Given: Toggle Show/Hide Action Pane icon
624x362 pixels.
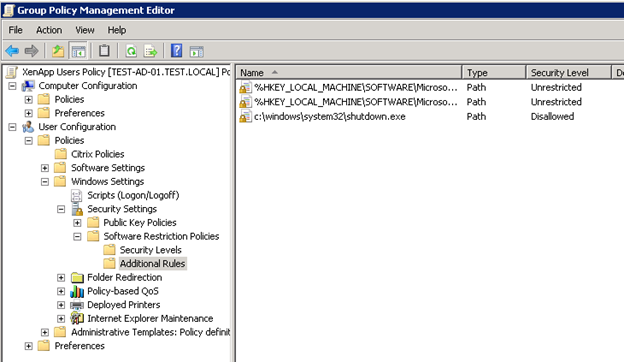Looking at the screenshot, I should point(197,51).
